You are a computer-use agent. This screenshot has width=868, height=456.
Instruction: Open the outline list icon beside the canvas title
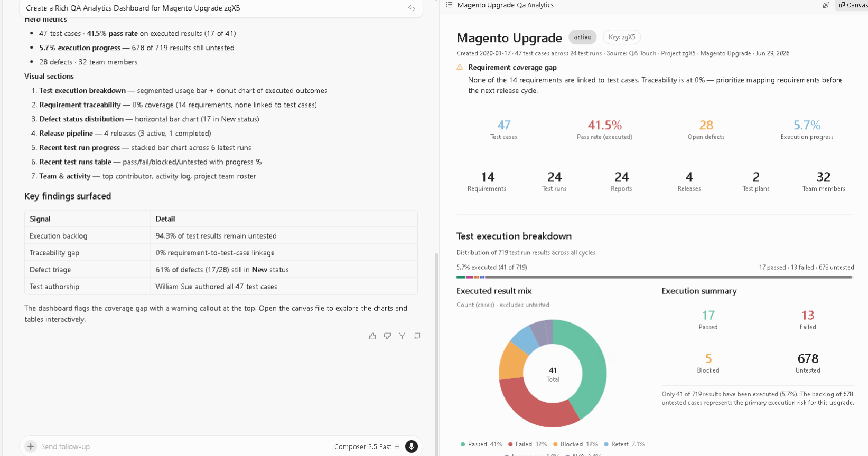[x=449, y=5]
